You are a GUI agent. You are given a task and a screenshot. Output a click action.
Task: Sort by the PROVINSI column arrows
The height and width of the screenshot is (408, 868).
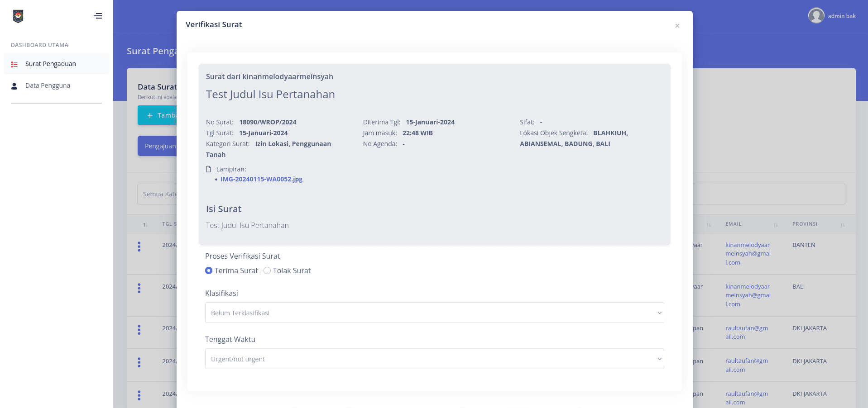843,225
